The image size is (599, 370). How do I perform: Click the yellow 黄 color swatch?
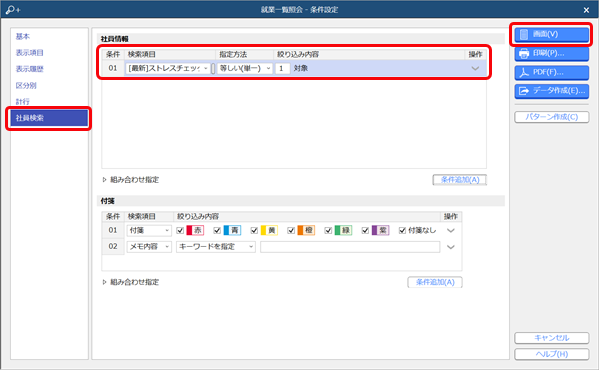(x=269, y=231)
